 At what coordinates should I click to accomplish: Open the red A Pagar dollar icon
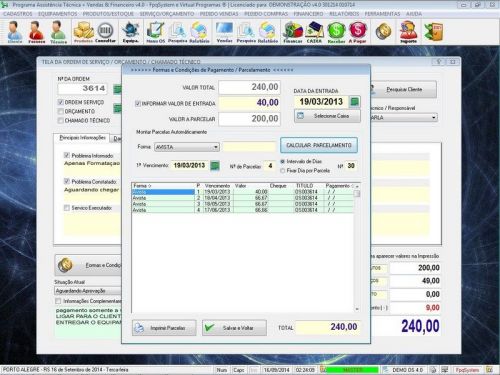pyautogui.click(x=357, y=32)
